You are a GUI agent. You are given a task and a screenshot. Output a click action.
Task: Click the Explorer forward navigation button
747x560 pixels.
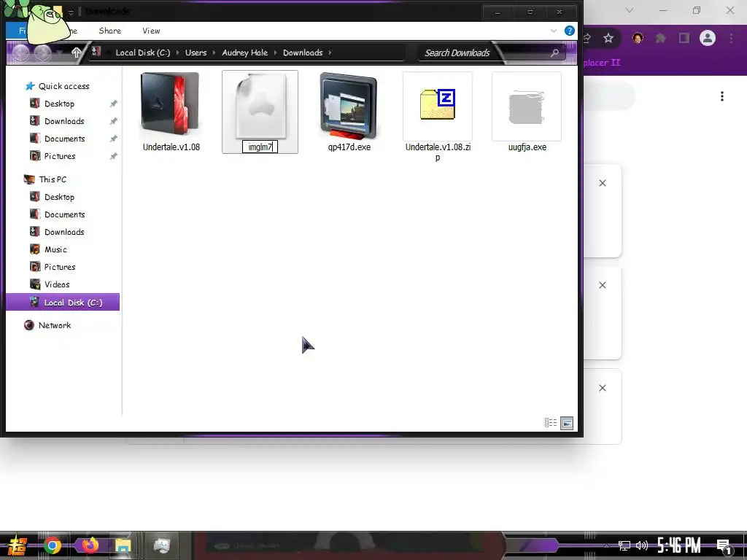click(x=42, y=52)
